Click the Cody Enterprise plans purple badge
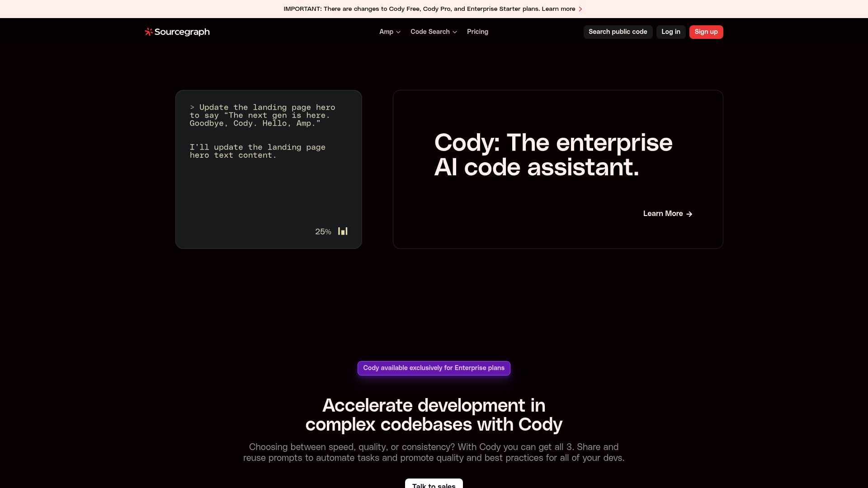The width and height of the screenshot is (868, 488). point(434,368)
